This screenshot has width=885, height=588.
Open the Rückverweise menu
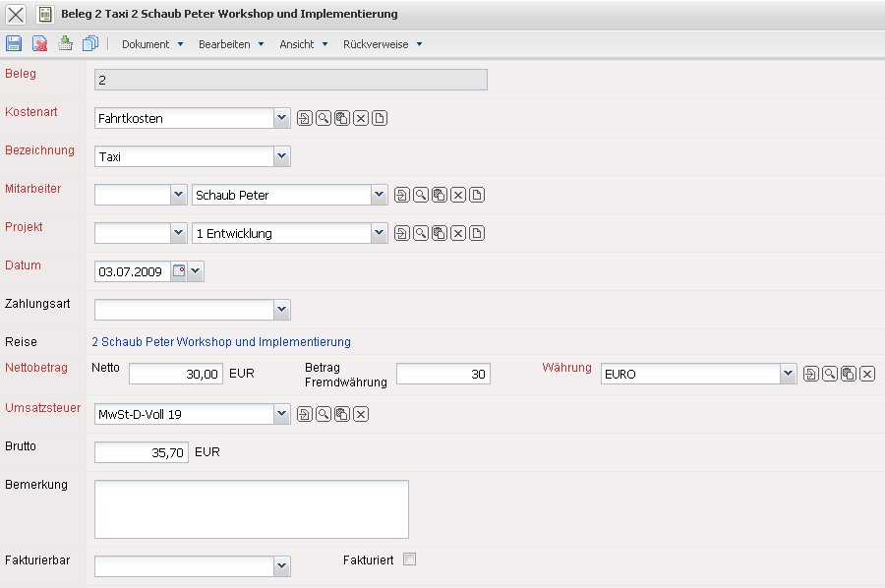[x=383, y=44]
